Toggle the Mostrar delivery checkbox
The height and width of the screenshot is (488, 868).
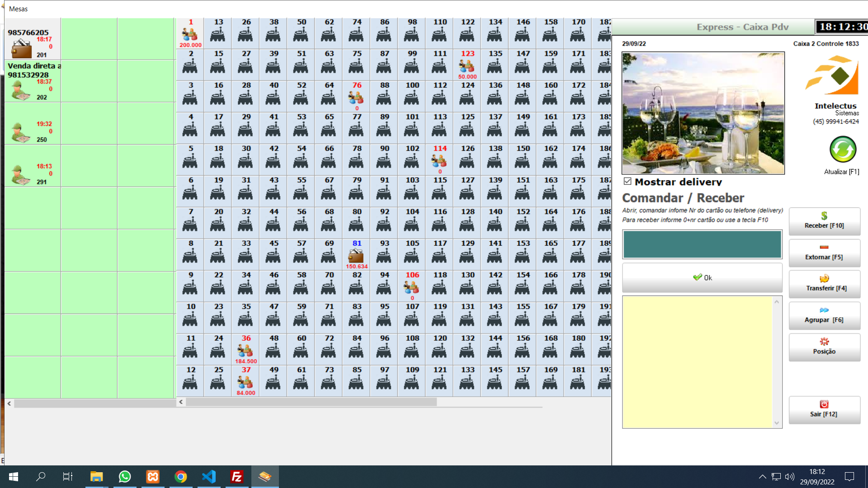coord(627,181)
